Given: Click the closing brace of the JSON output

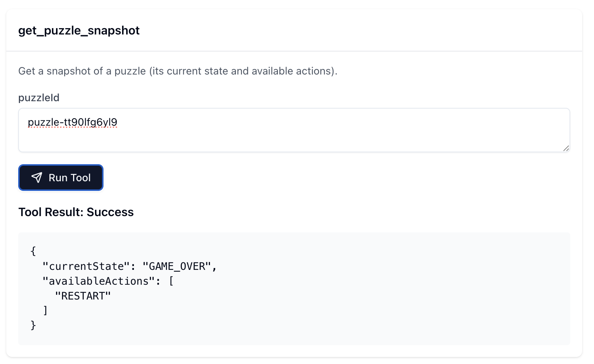Looking at the screenshot, I should coord(33,325).
